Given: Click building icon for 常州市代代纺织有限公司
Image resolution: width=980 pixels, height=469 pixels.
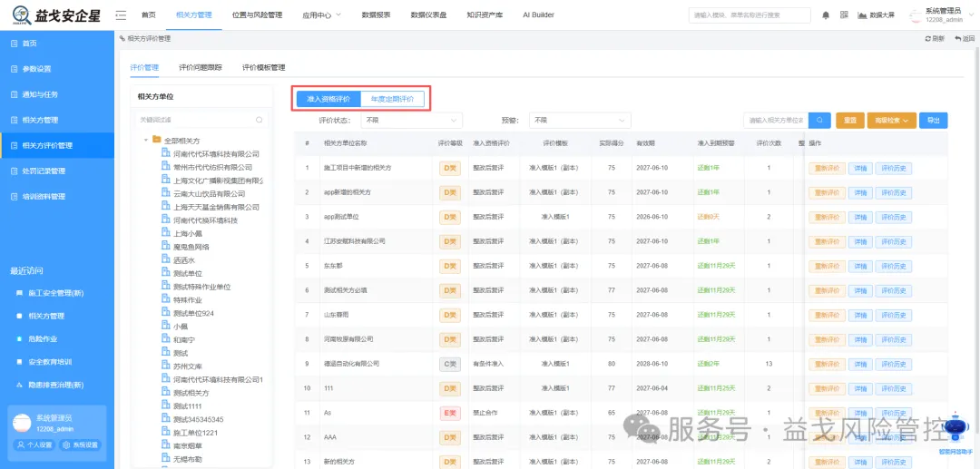Looking at the screenshot, I should tap(166, 166).
